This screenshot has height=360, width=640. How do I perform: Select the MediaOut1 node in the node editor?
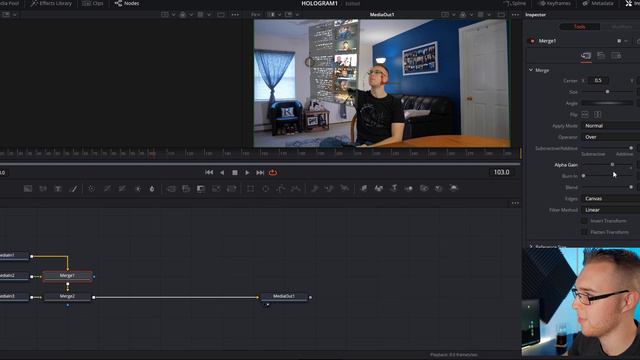click(x=284, y=297)
